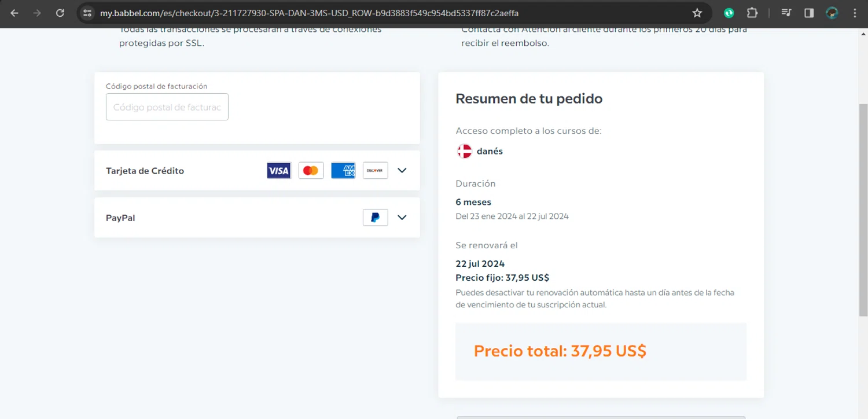Click Precio fijo: 37,95 US$ text
Image resolution: width=868 pixels, height=419 pixels.
pos(502,278)
